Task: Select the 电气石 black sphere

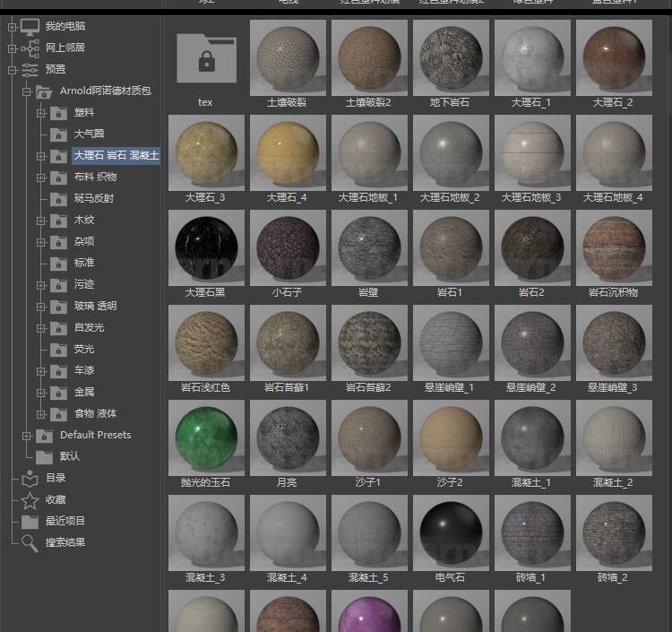Action: [451, 533]
